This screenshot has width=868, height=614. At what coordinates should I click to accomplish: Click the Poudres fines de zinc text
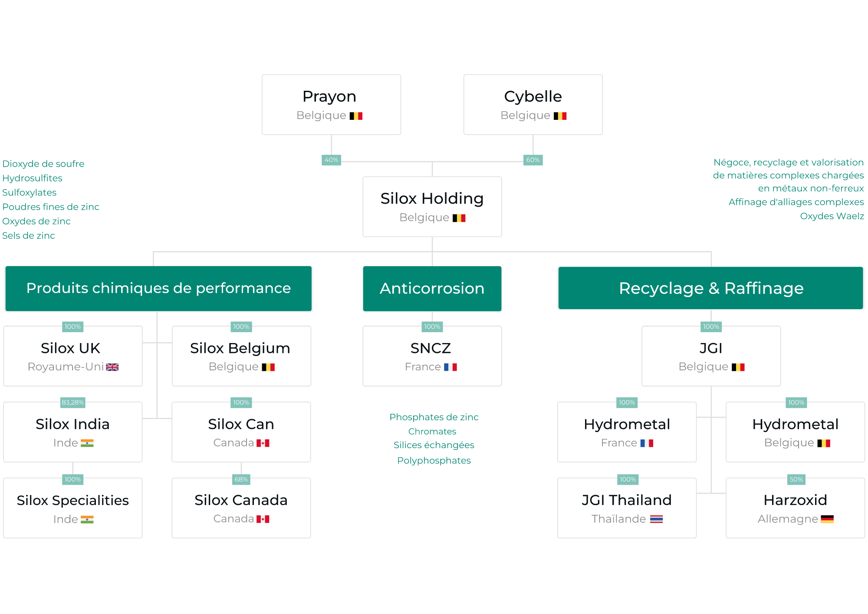tap(51, 207)
